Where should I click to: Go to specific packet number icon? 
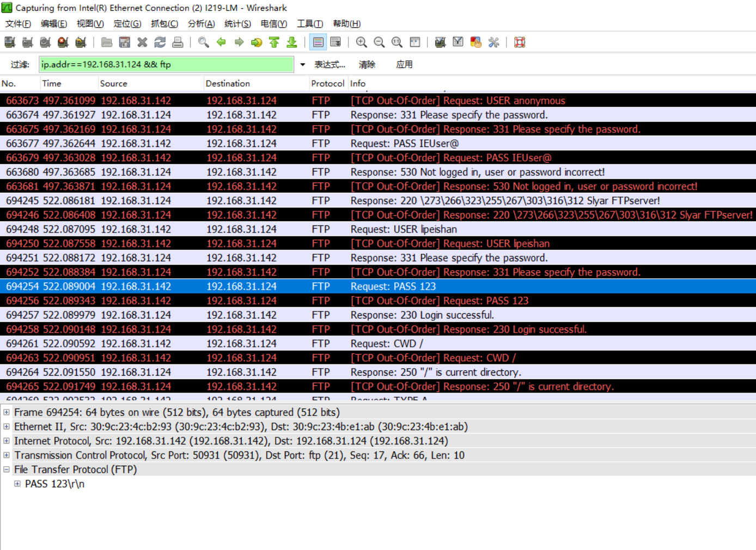click(x=257, y=42)
